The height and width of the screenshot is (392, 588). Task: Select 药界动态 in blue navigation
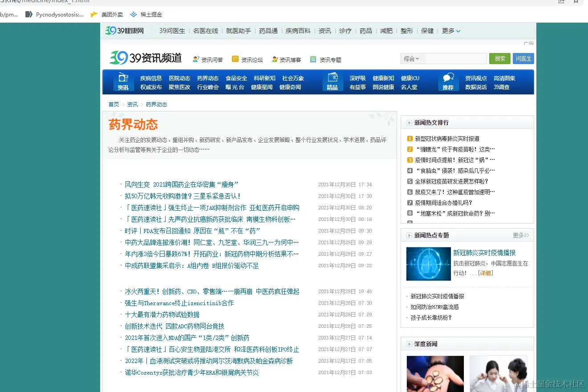(x=208, y=78)
